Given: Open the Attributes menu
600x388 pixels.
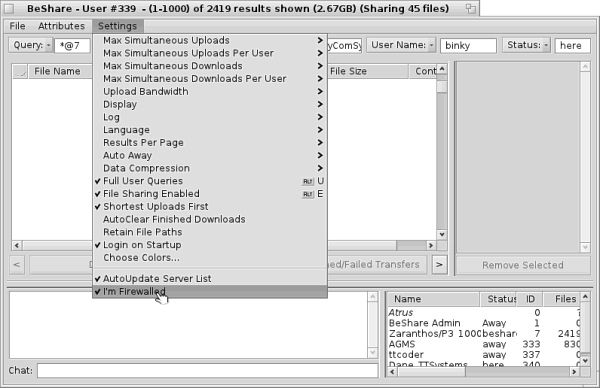Looking at the screenshot, I should [x=62, y=26].
